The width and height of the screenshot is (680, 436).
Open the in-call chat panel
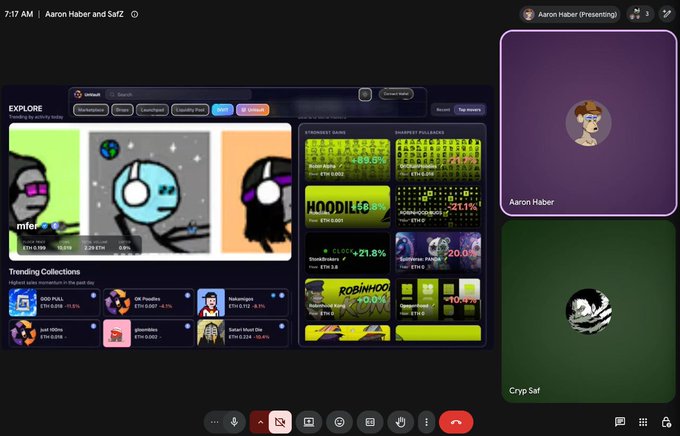620,422
